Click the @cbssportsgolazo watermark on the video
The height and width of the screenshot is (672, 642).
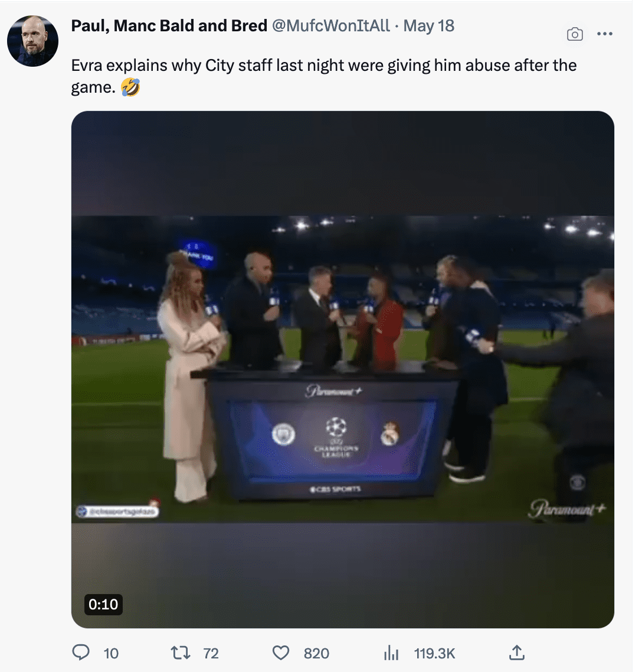tap(118, 512)
